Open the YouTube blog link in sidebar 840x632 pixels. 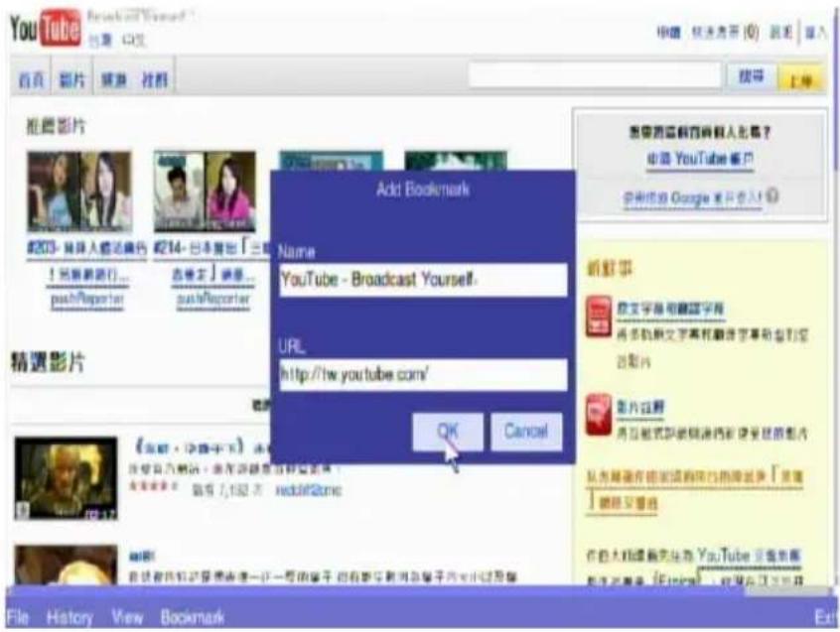749,556
